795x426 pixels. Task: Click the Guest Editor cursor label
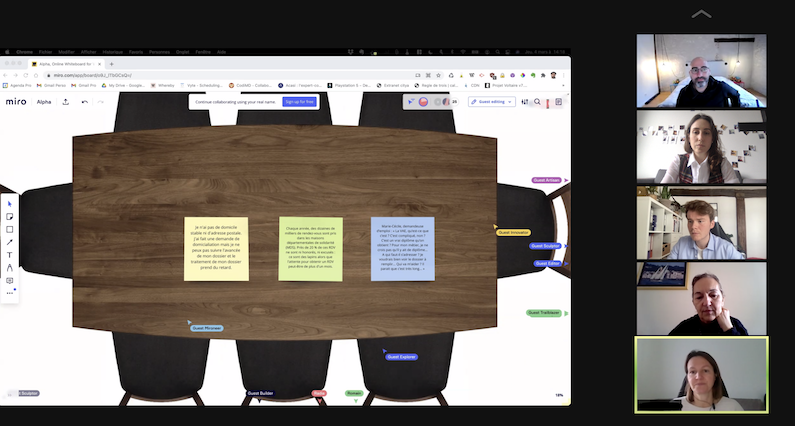click(x=548, y=264)
